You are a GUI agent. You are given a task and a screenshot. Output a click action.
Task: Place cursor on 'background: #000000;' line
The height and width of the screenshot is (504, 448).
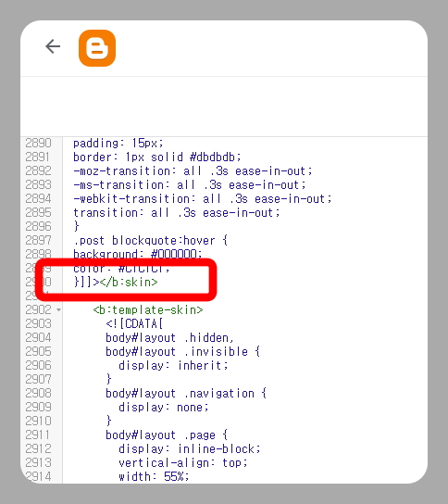pos(137,254)
